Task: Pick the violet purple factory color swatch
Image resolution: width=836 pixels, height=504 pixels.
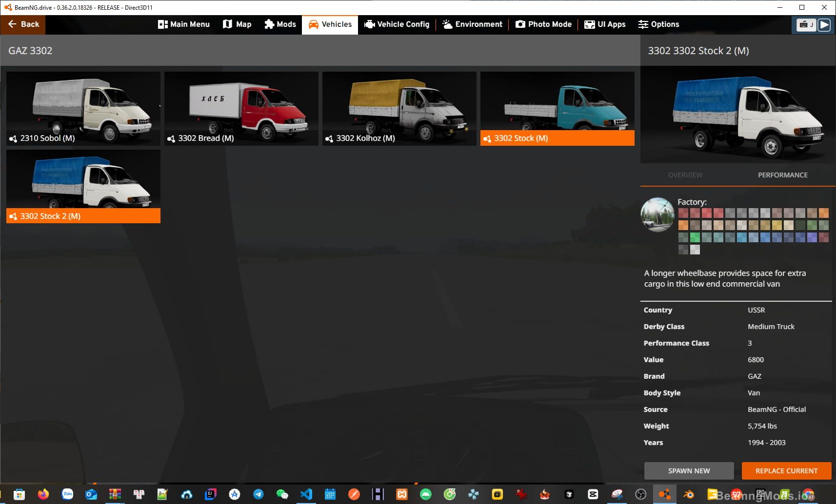Action: click(812, 237)
